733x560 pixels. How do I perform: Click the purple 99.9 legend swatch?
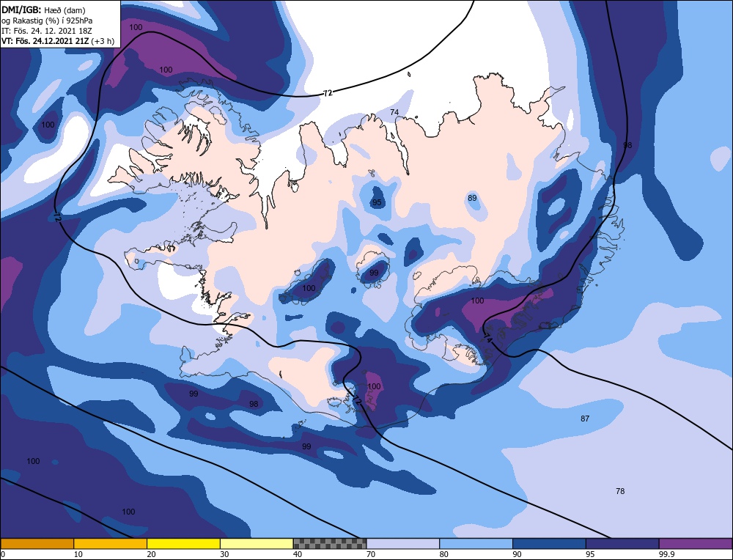coord(696,543)
